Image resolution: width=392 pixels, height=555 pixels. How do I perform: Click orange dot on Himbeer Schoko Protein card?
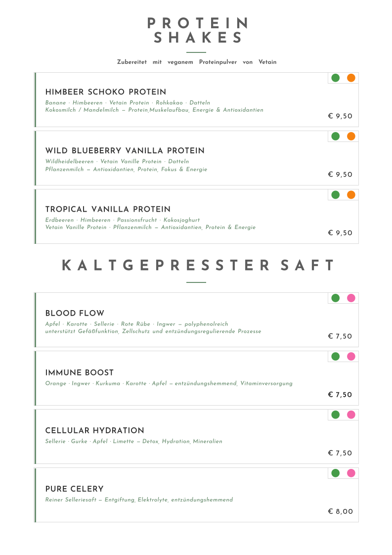pos(351,78)
